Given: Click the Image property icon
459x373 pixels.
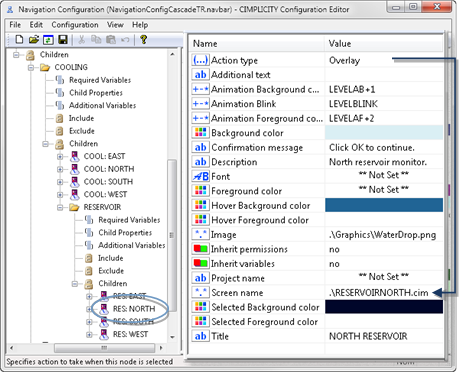Looking at the screenshot, I should click(201, 235).
